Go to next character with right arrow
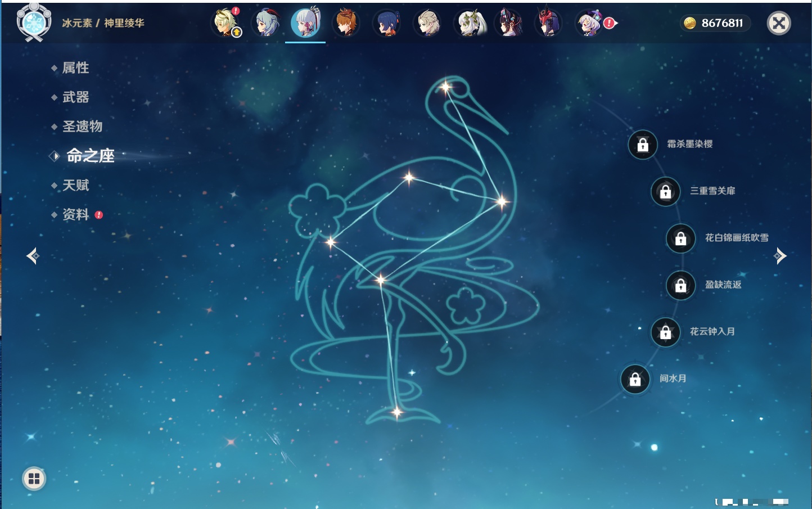Viewport: 812px width, 509px height. click(780, 256)
